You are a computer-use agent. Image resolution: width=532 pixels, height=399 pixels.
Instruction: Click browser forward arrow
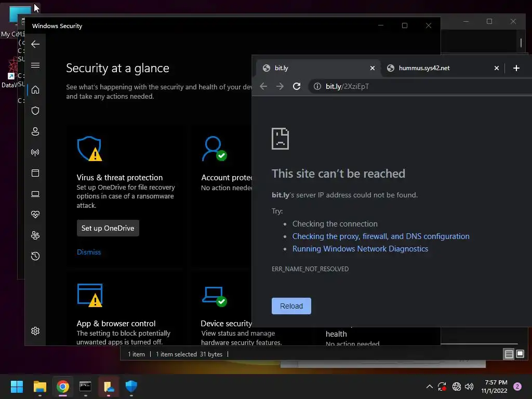(280, 86)
